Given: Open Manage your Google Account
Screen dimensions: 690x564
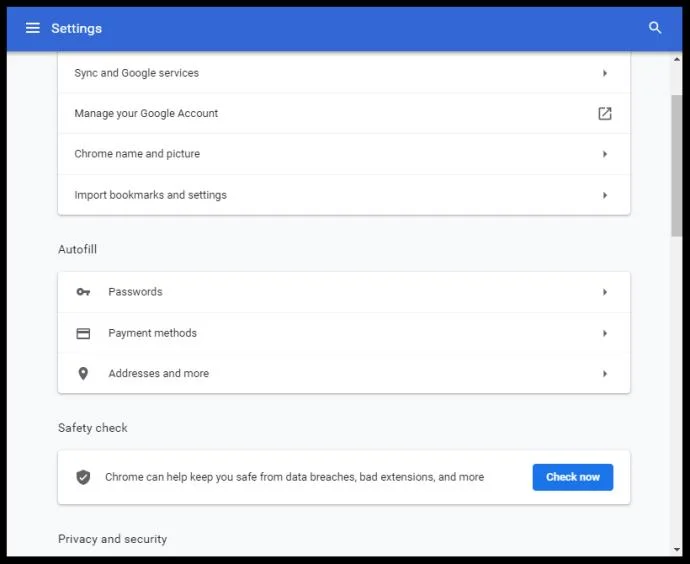Looking at the screenshot, I should tap(344, 114).
